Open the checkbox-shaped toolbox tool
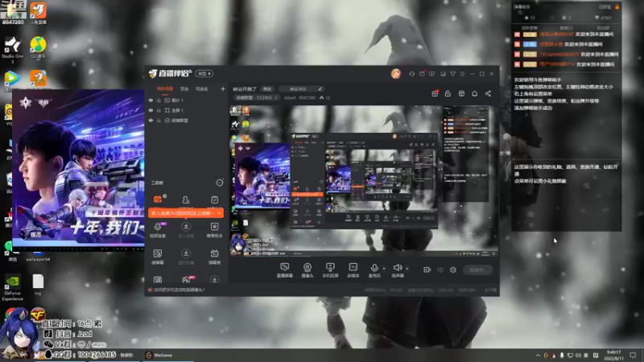 [x=214, y=200]
